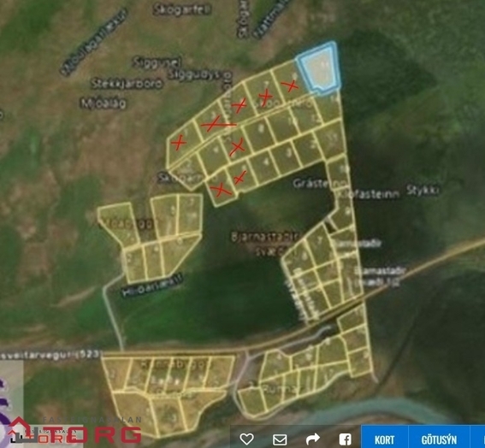Click the Siggunef map label

157,62
